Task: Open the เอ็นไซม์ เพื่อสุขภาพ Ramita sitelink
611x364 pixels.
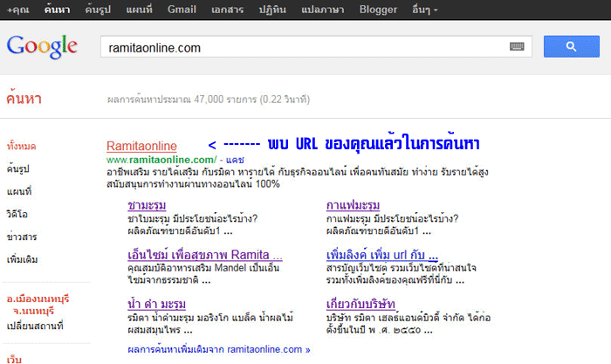Action: click(205, 255)
